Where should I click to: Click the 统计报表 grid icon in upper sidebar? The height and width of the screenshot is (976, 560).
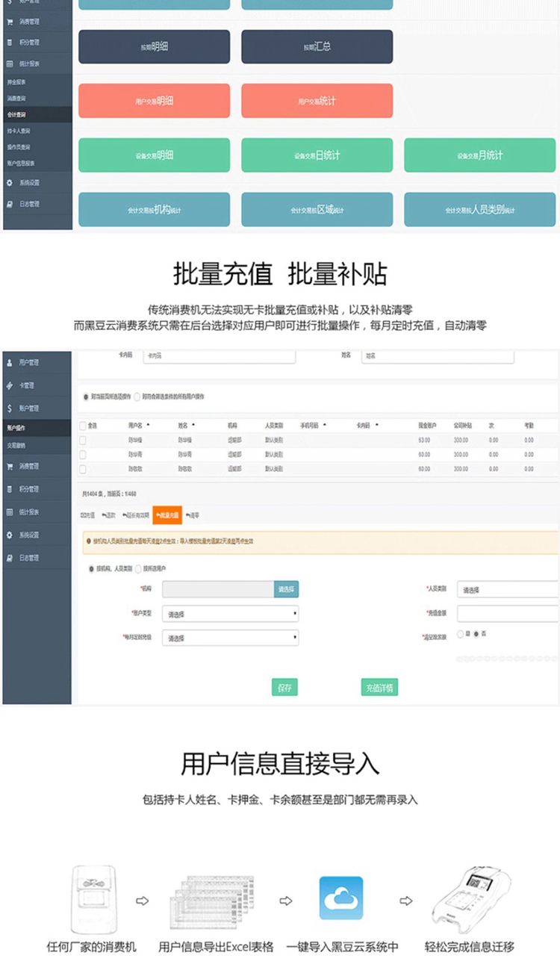(10, 64)
